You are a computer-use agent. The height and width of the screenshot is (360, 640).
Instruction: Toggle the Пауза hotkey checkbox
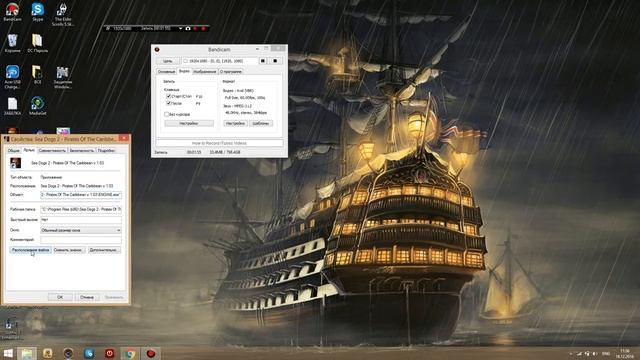click(168, 104)
